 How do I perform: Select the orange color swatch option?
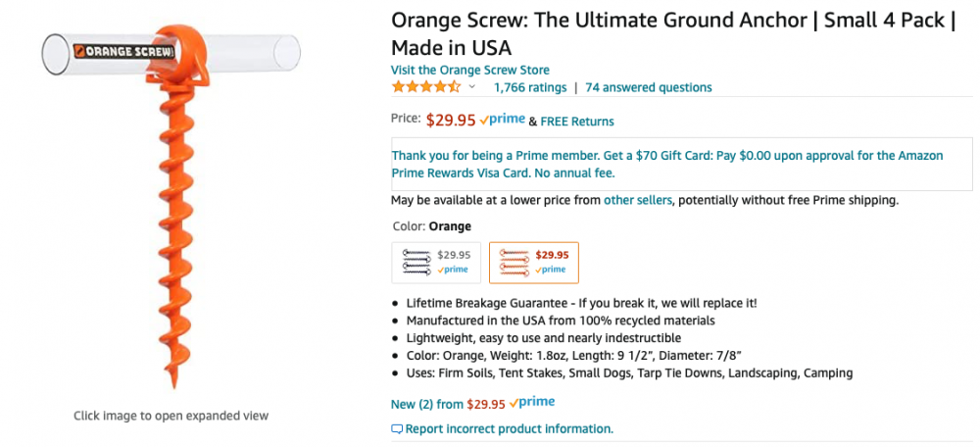[534, 262]
